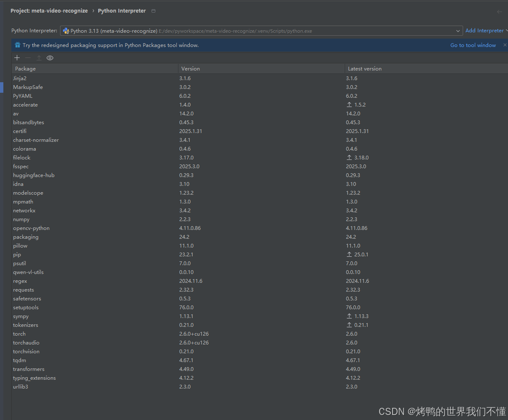Click the Go to tool window link

(473, 45)
